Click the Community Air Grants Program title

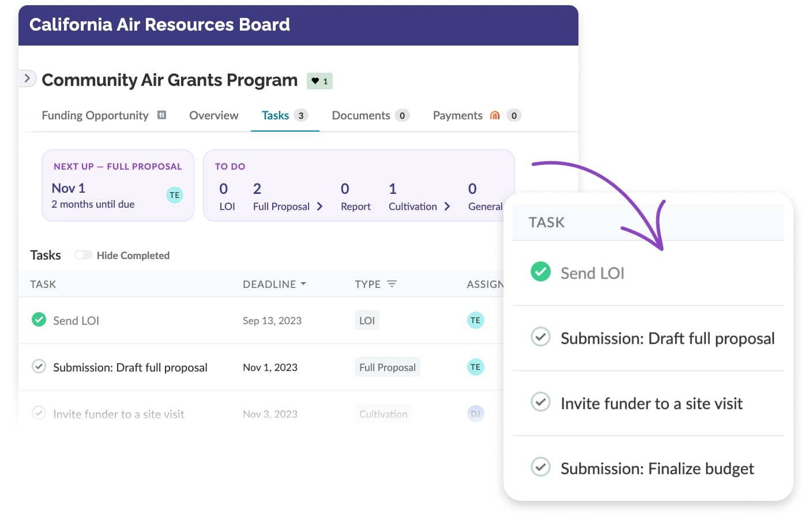click(170, 80)
